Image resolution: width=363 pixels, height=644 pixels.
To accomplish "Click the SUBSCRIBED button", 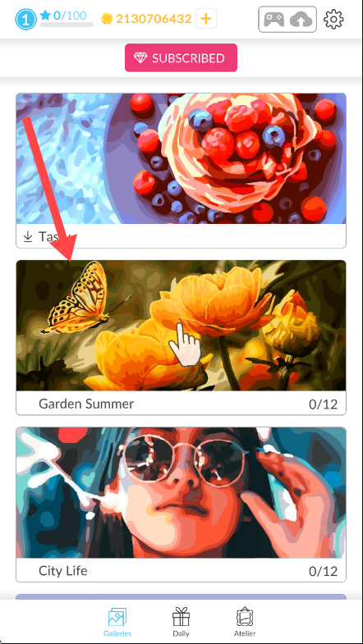I will click(181, 58).
